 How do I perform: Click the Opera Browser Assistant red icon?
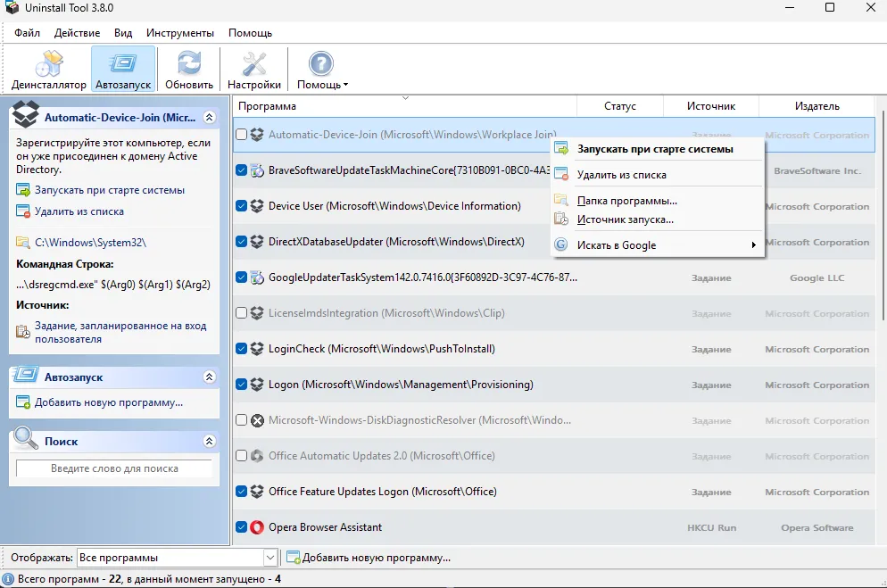257,527
